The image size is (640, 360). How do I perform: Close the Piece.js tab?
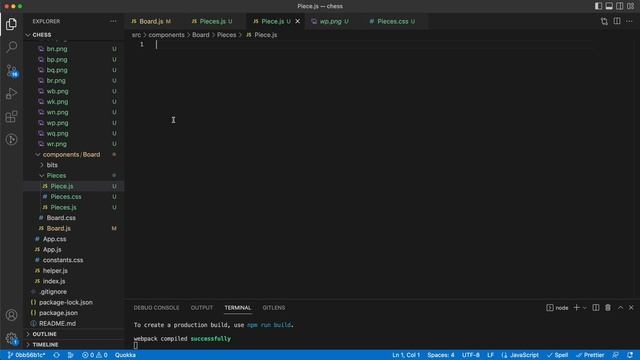tap(298, 21)
